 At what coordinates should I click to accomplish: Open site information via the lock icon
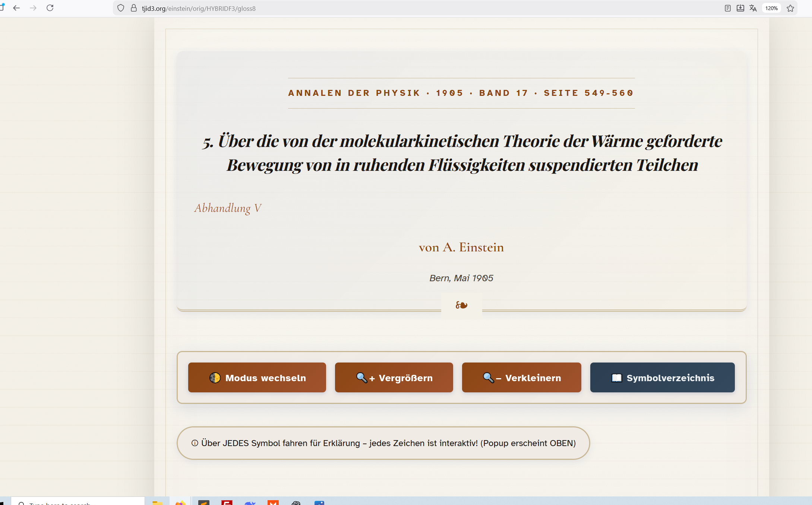(x=133, y=8)
